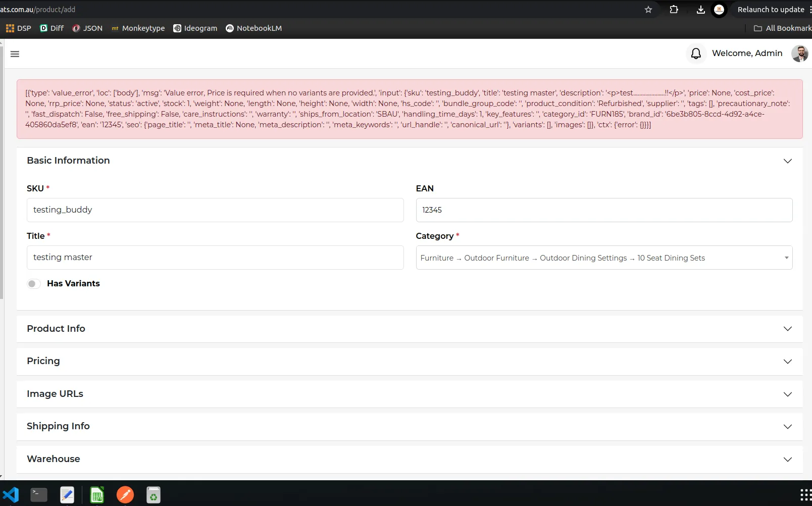Expand the Shipping Info section

[409, 427]
